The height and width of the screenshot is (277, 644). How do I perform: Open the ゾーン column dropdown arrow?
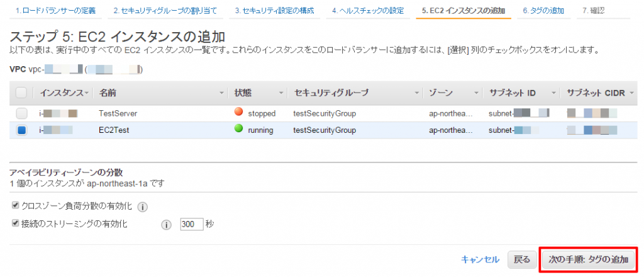click(x=476, y=93)
